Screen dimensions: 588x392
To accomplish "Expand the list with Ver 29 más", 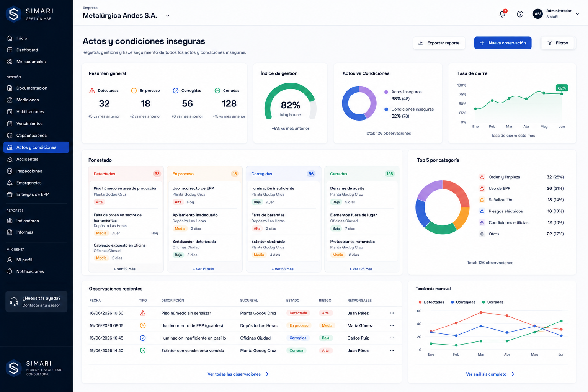I will (124, 269).
